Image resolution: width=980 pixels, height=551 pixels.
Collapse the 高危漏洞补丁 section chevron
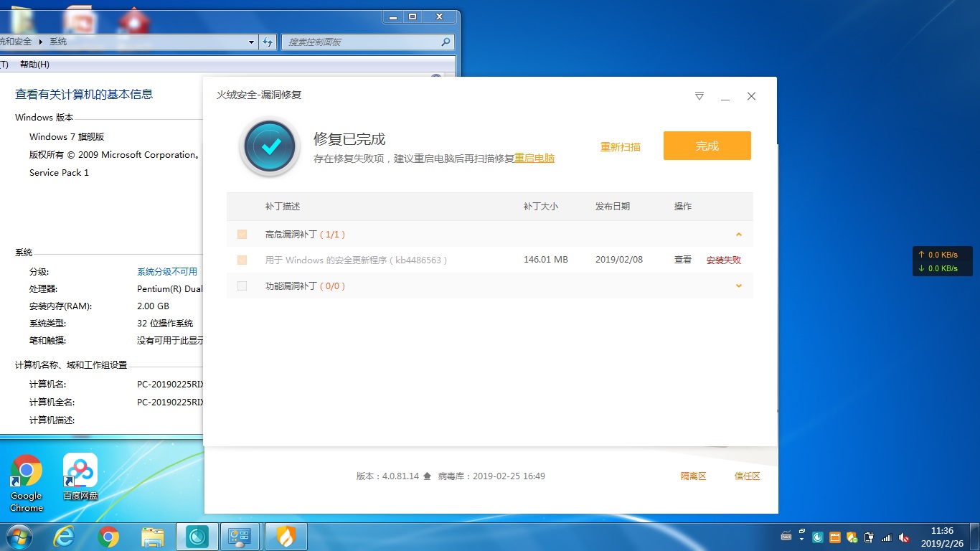click(739, 235)
